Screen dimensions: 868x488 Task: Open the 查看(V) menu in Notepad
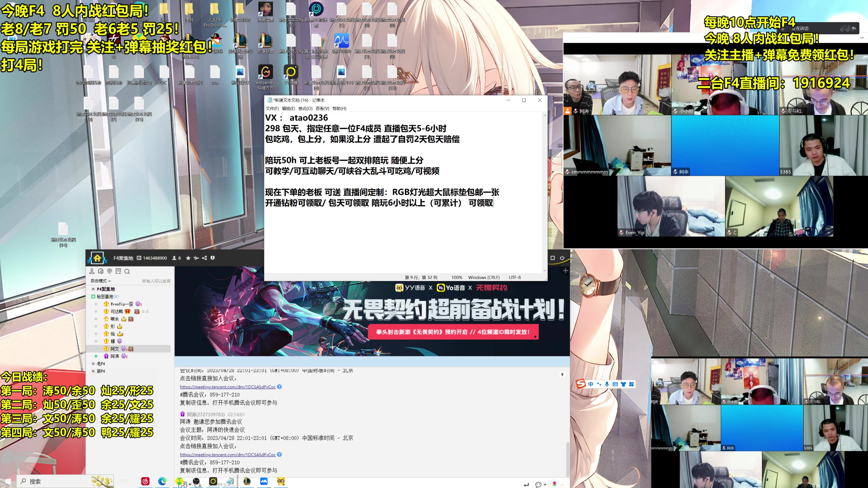(x=322, y=108)
